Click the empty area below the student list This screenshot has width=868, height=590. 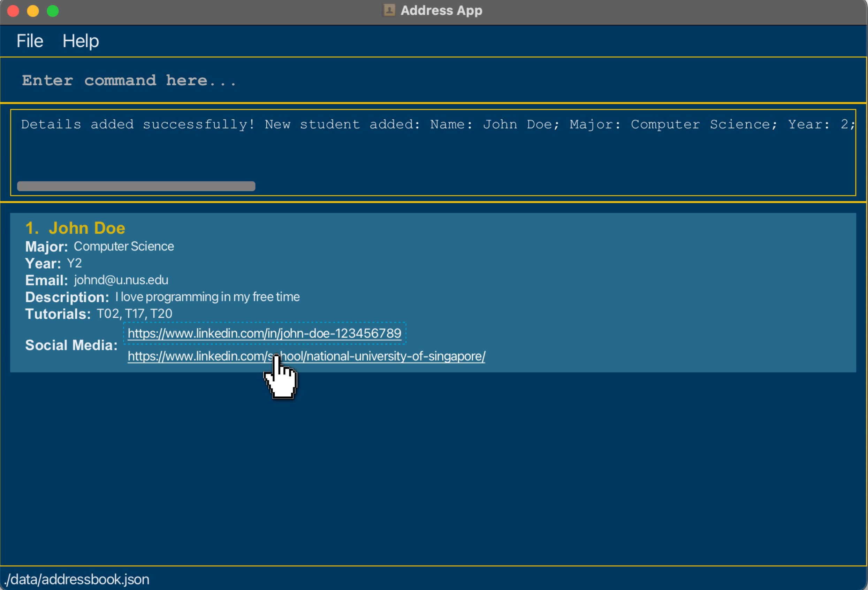tap(433, 466)
